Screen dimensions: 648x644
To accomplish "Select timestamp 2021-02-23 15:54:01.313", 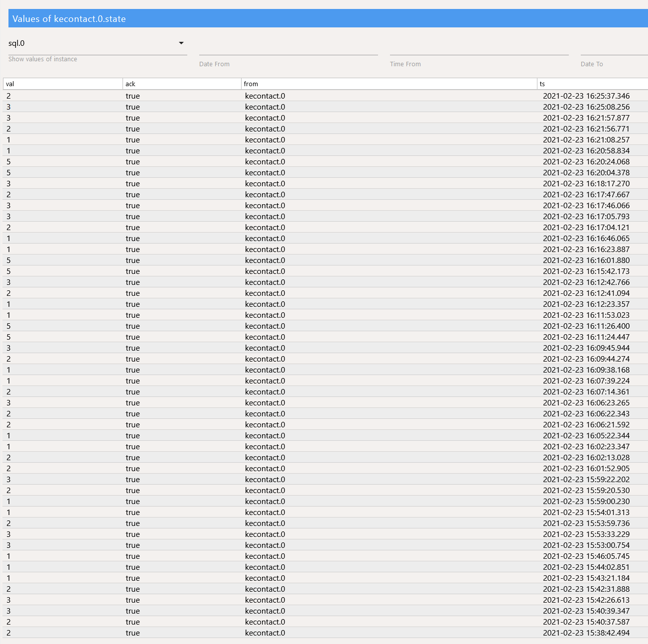I will 586,513.
